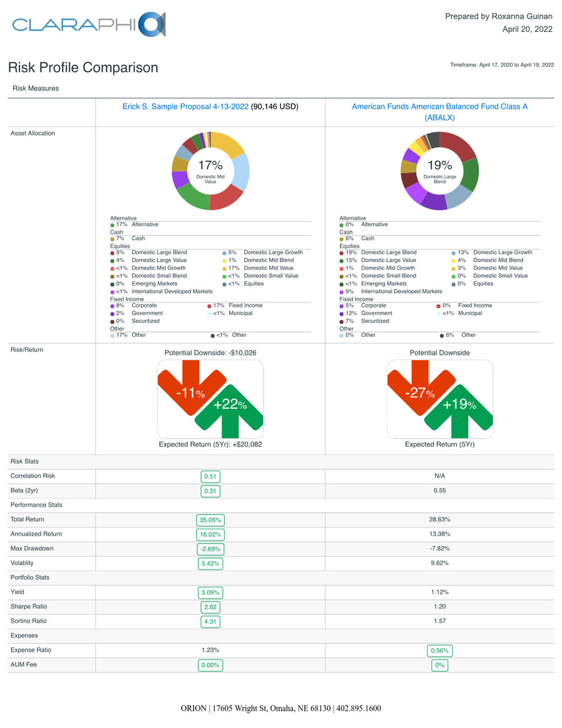Click the highlighted 35.05% Total Return badge
The width and height of the screenshot is (562, 728).
[x=210, y=519]
